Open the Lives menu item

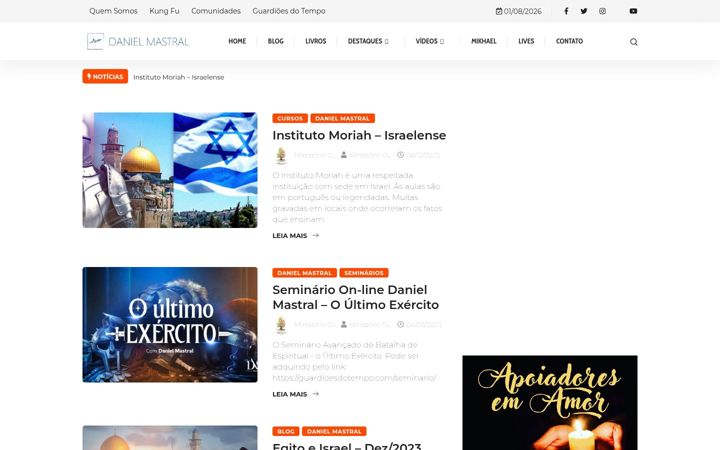(x=526, y=41)
